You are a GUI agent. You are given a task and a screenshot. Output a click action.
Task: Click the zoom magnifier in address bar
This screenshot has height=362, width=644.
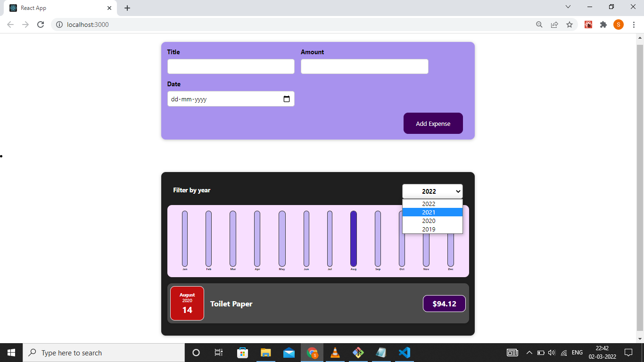coord(539,25)
